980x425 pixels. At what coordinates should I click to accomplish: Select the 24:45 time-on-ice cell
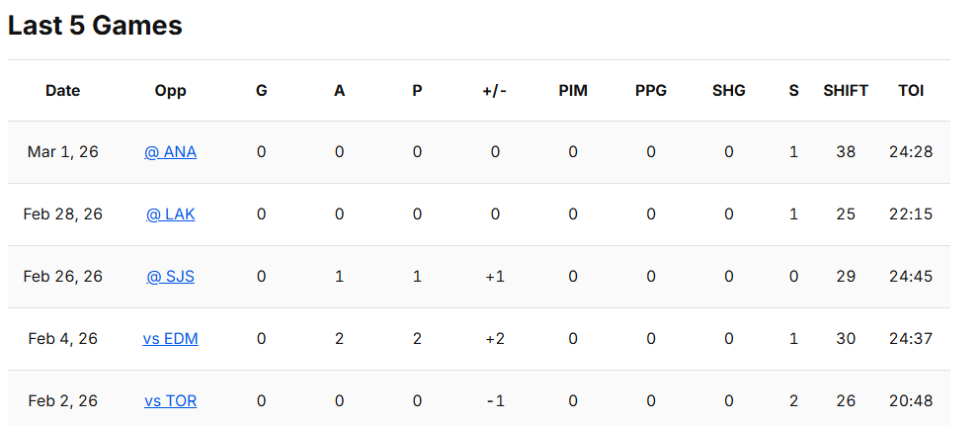[911, 277]
